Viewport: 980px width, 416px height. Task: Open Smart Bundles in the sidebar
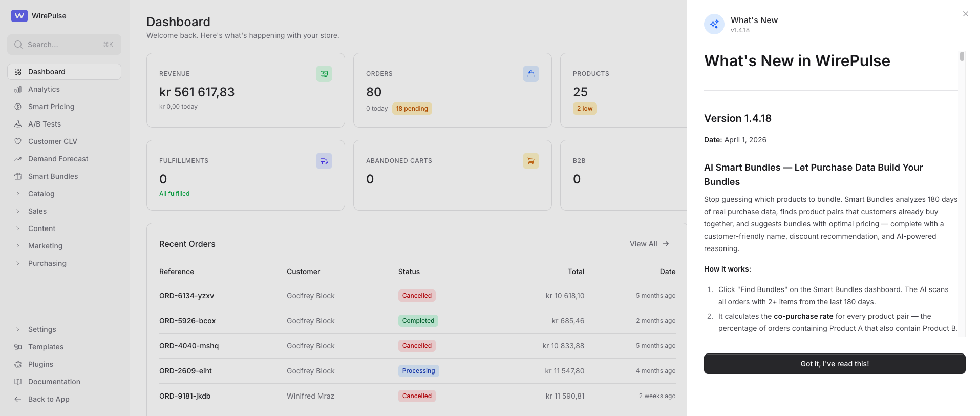(64, 176)
